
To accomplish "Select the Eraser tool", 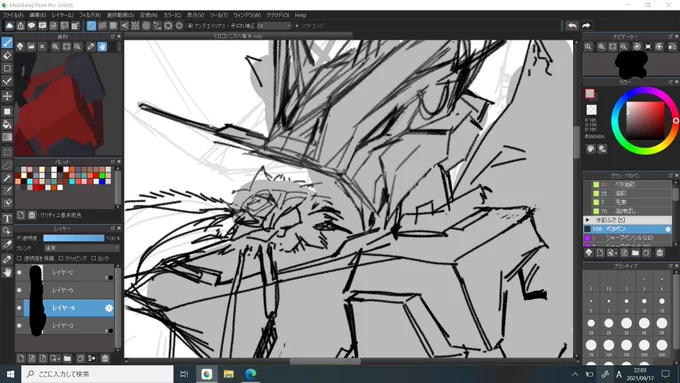I will [7, 56].
